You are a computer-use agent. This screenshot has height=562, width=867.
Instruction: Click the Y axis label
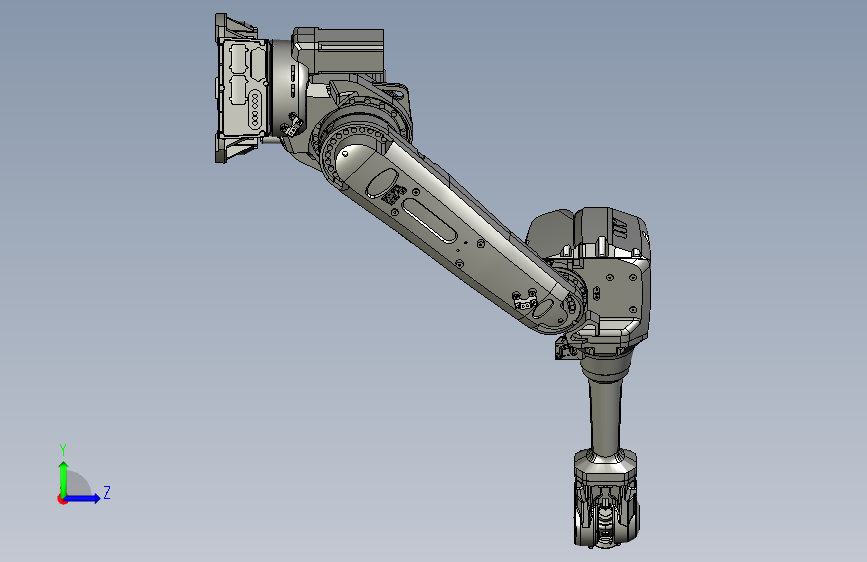pyautogui.click(x=63, y=450)
